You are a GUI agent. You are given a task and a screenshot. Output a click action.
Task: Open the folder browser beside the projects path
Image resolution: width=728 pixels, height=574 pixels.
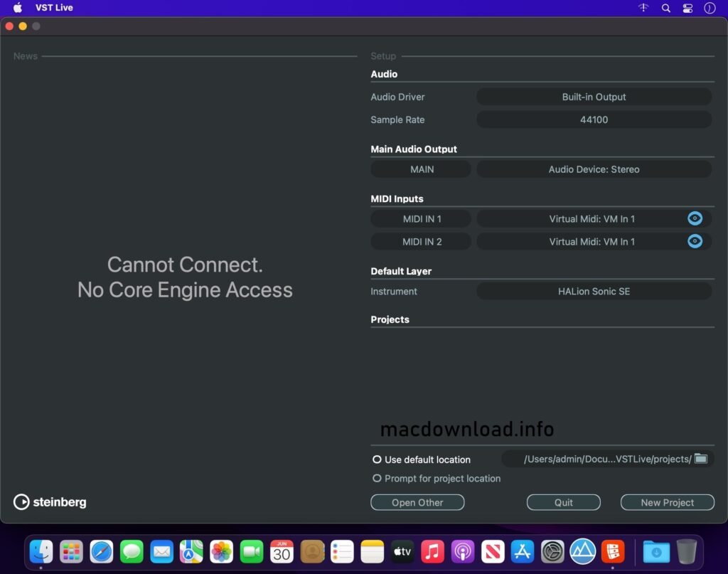[x=700, y=459]
